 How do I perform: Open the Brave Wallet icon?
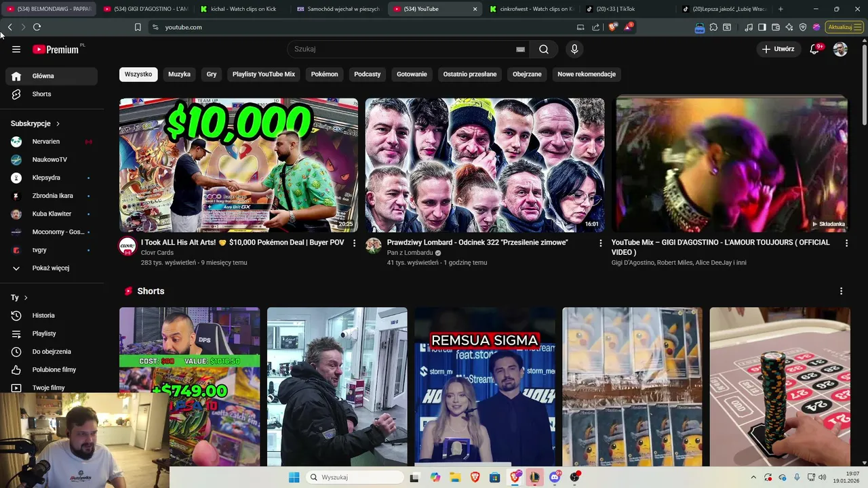(x=775, y=27)
